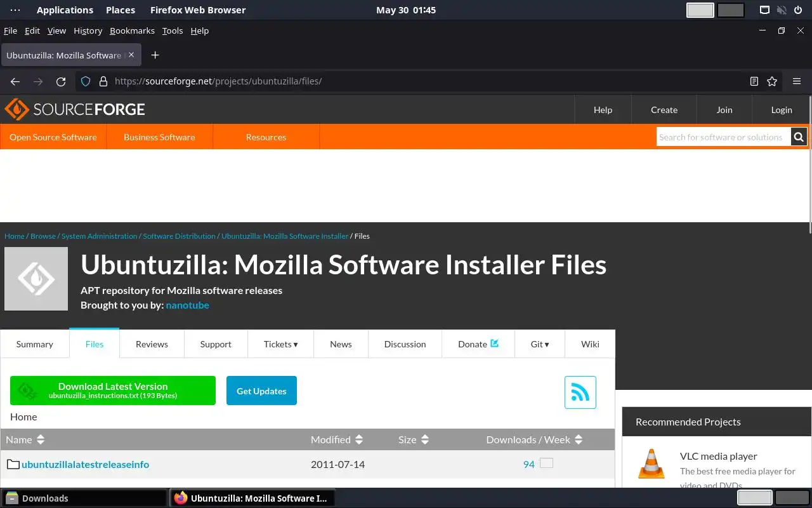Click the VLC media player cone icon
Image resolution: width=812 pixels, height=508 pixels.
click(651, 464)
